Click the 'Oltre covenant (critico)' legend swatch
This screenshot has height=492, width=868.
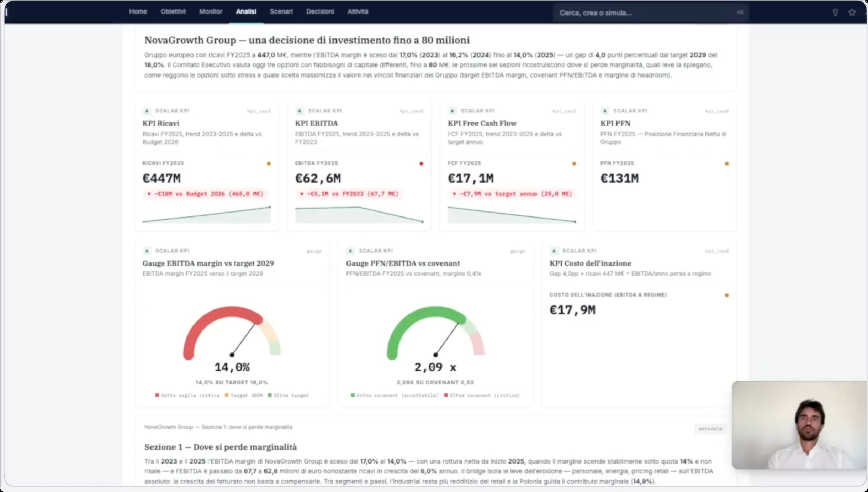[x=446, y=395]
